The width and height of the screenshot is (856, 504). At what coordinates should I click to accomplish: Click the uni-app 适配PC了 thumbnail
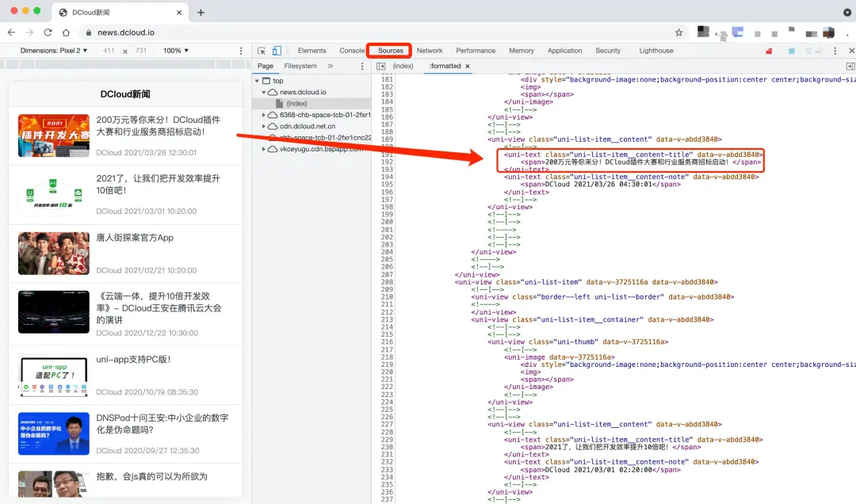coord(54,376)
